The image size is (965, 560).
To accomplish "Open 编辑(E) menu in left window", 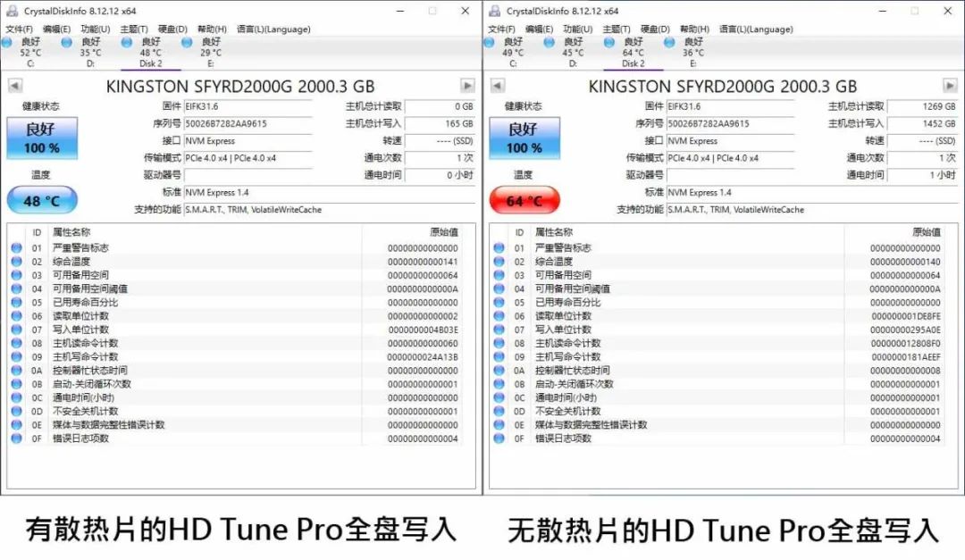I will (x=56, y=29).
